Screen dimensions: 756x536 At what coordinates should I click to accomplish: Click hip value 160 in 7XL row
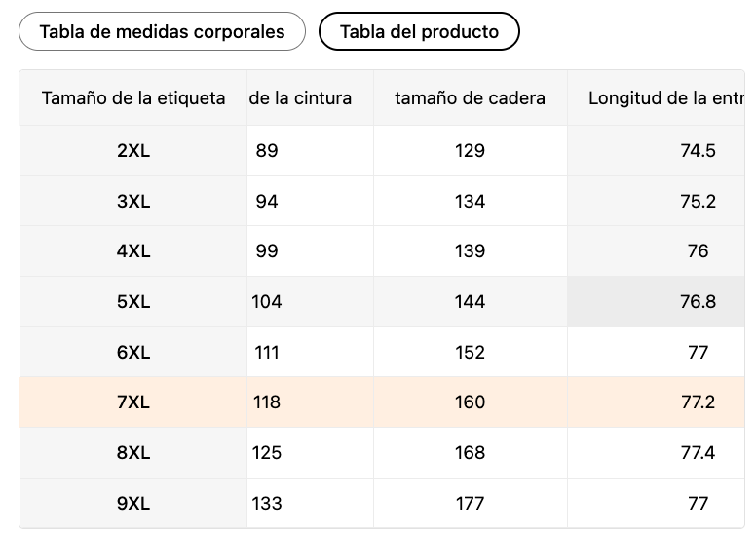[x=470, y=402]
